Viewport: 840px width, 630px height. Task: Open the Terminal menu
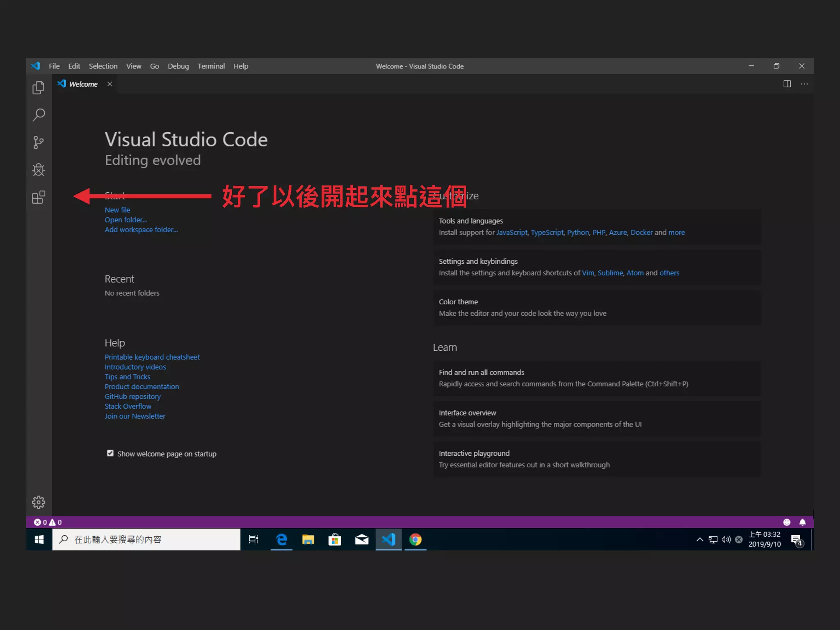click(211, 66)
